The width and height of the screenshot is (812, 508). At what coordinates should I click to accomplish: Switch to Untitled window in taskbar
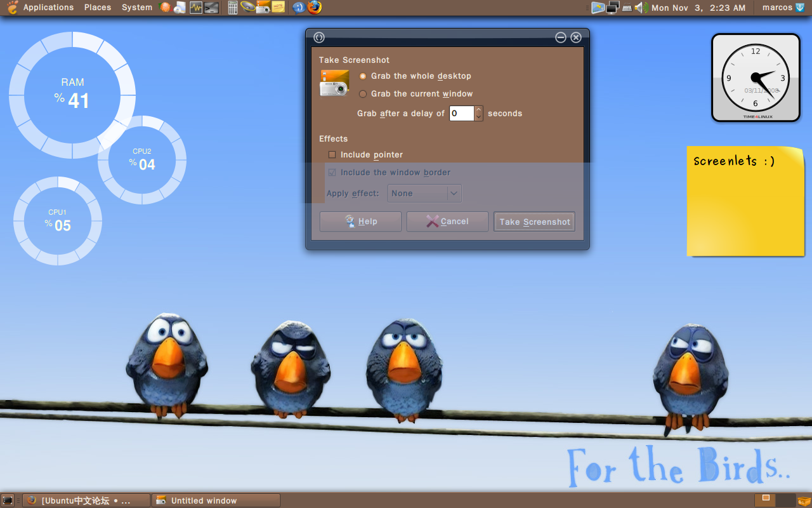[x=216, y=500]
